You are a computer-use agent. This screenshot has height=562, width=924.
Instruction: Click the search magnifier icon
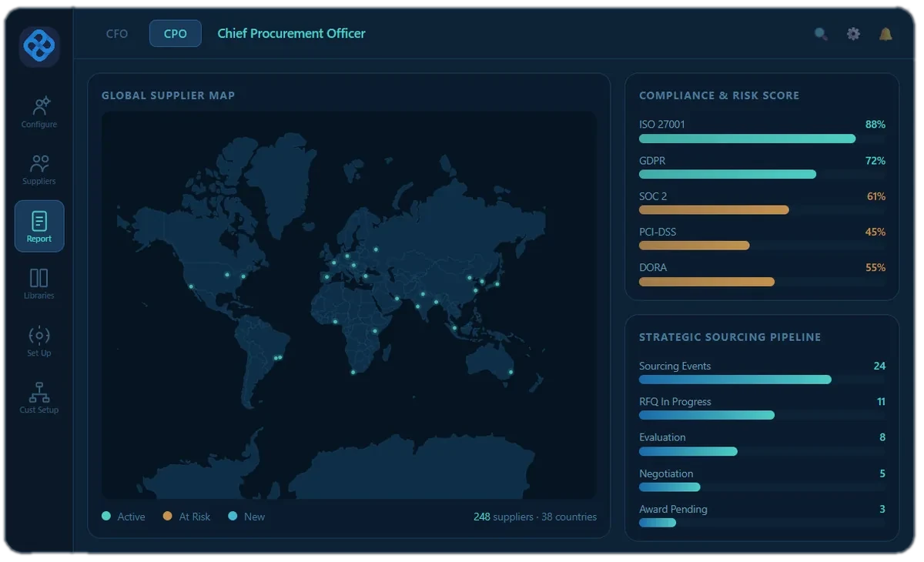pyautogui.click(x=821, y=34)
